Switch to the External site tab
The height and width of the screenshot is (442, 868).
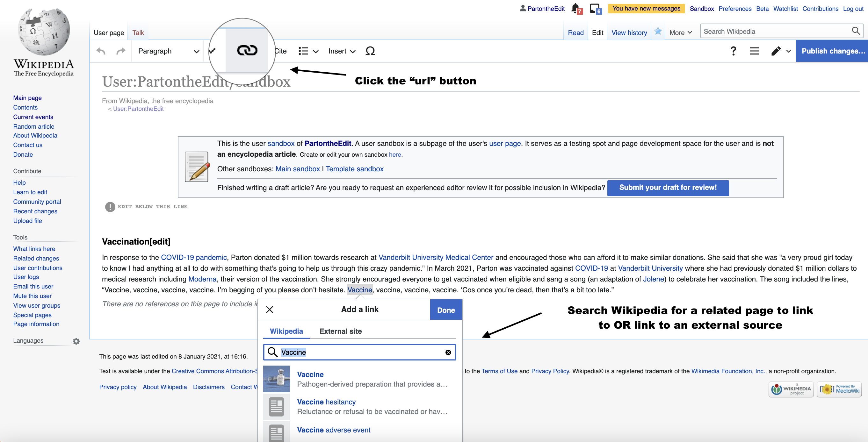[340, 331]
